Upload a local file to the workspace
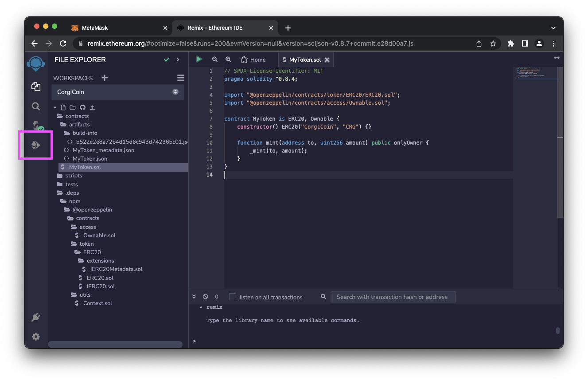 (92, 107)
